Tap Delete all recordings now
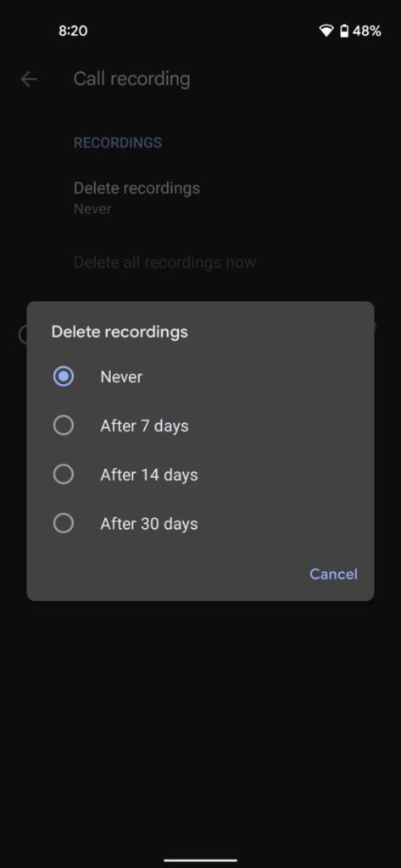The image size is (401, 868). (x=165, y=263)
